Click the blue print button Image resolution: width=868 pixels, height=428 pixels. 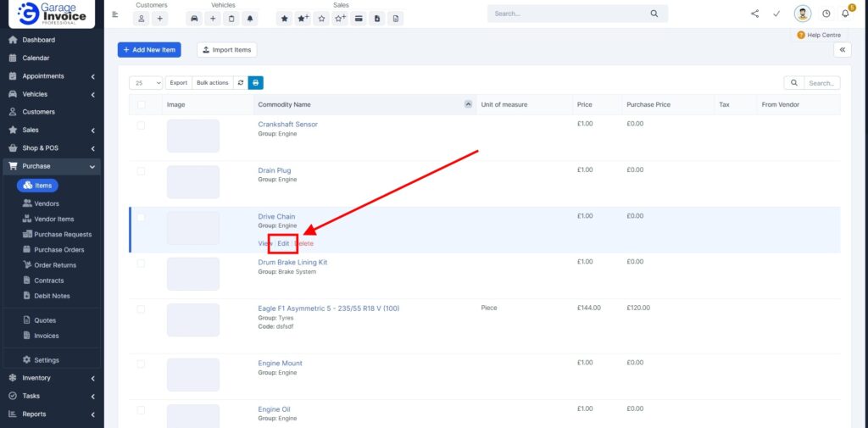255,83
